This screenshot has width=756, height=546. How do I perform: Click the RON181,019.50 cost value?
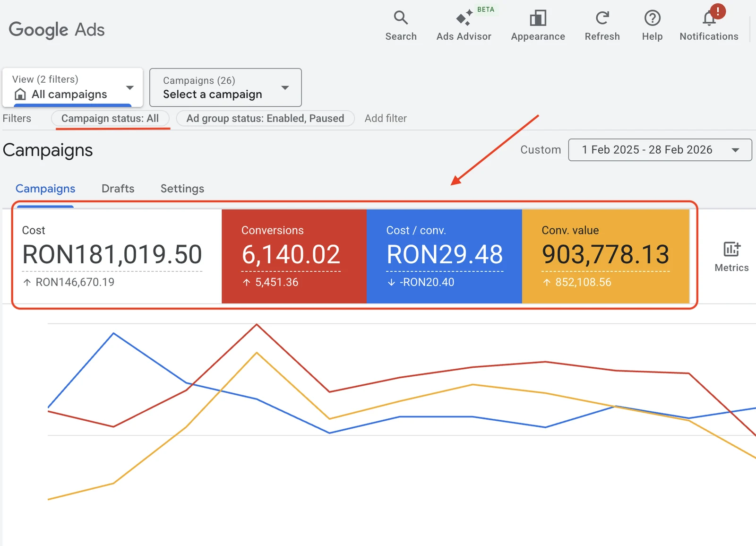112,254
